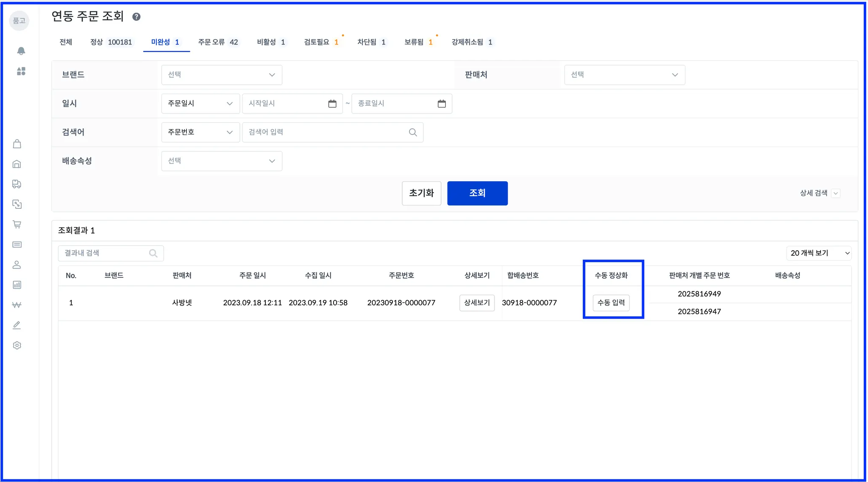Open the settings gear sidebar icon
Screen dimensions: 868x482
pos(17,345)
